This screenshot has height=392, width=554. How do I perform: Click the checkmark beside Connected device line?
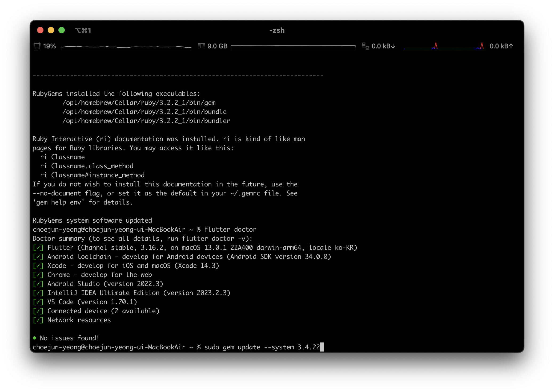point(38,311)
